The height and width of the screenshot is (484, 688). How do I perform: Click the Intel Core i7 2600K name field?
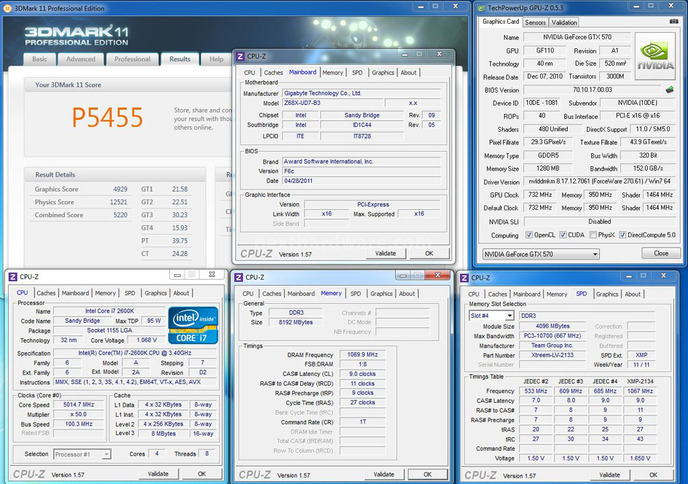click(x=109, y=311)
